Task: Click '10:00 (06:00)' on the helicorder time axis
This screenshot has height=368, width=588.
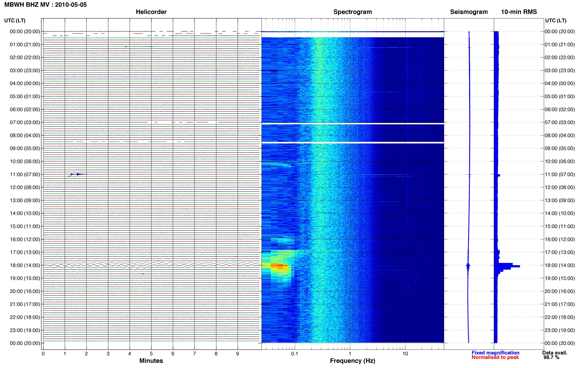Action: click(x=25, y=161)
